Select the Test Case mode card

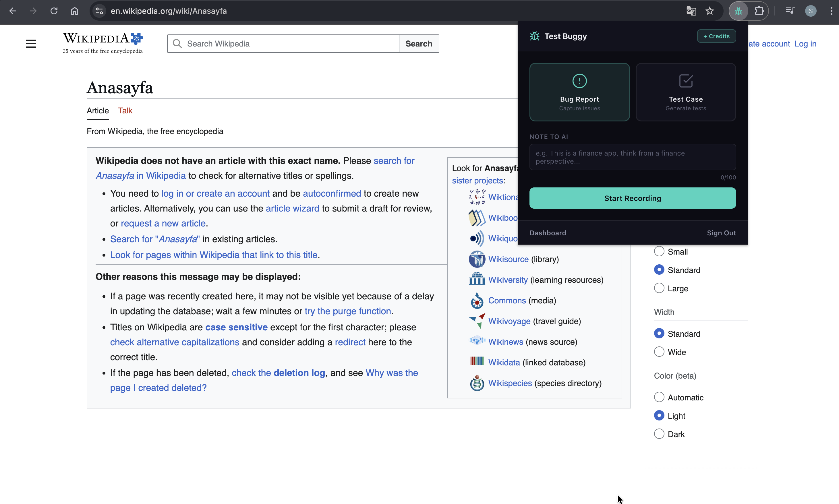tap(685, 92)
